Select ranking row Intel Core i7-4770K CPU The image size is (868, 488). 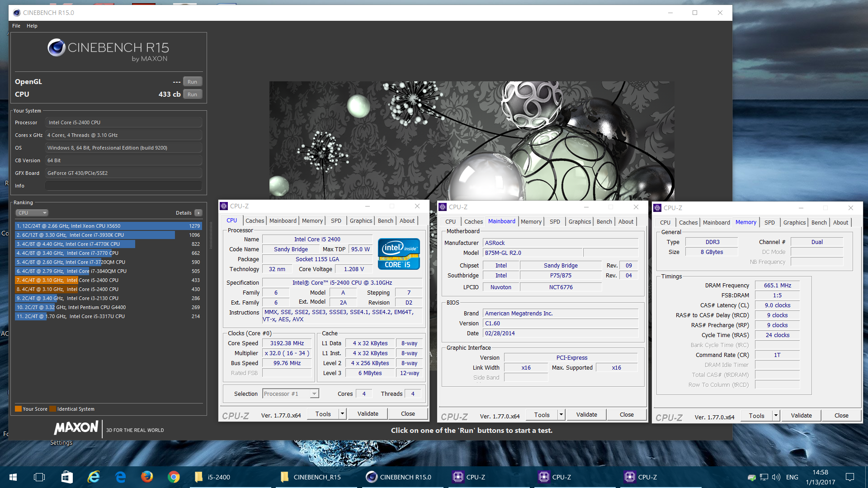pyautogui.click(x=108, y=244)
